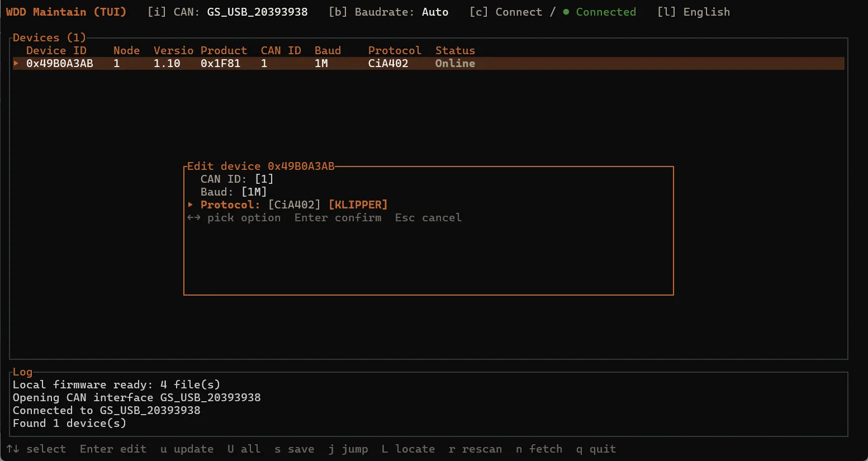868x461 pixels.
Task: Click the j jump shortcut in footer
Action: pos(348,449)
